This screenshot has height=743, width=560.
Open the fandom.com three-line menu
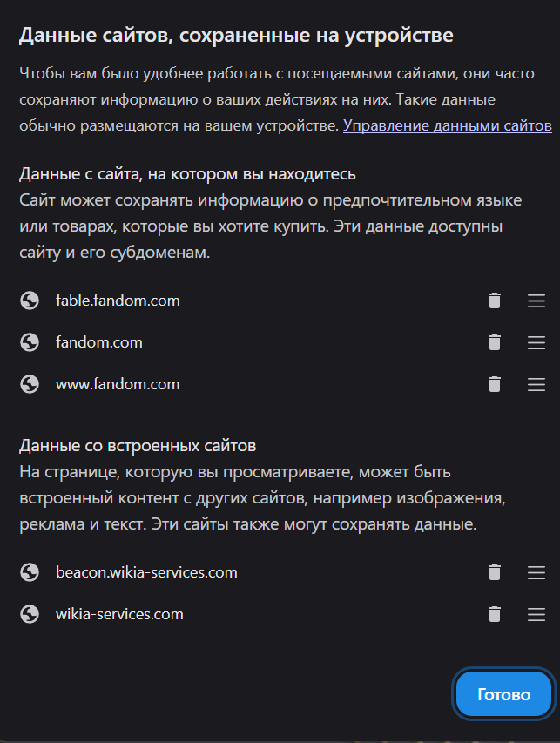[536, 342]
